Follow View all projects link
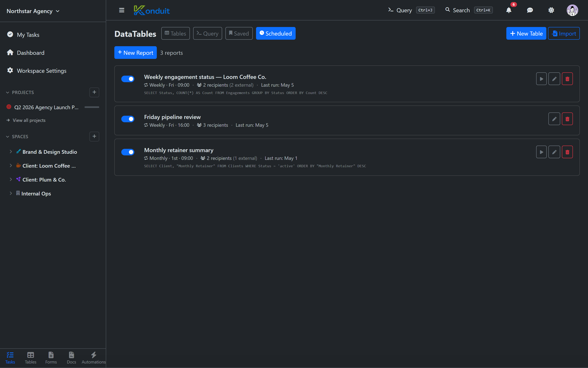 (x=26, y=120)
